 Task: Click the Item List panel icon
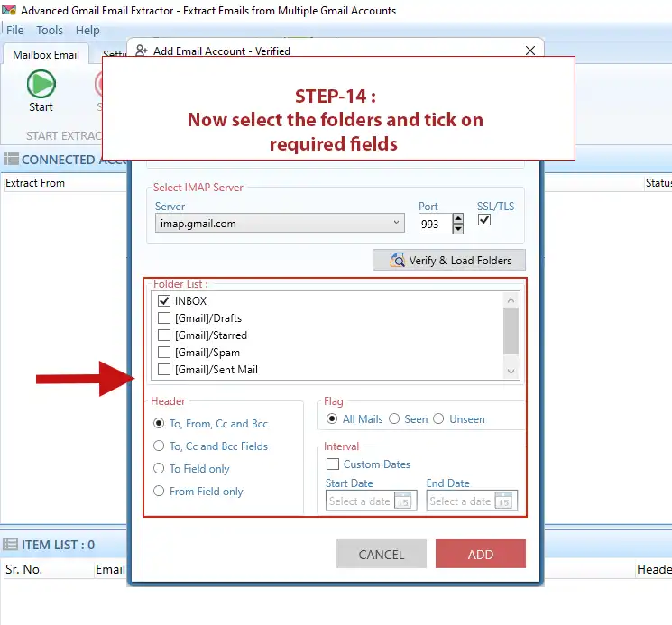(x=10, y=544)
